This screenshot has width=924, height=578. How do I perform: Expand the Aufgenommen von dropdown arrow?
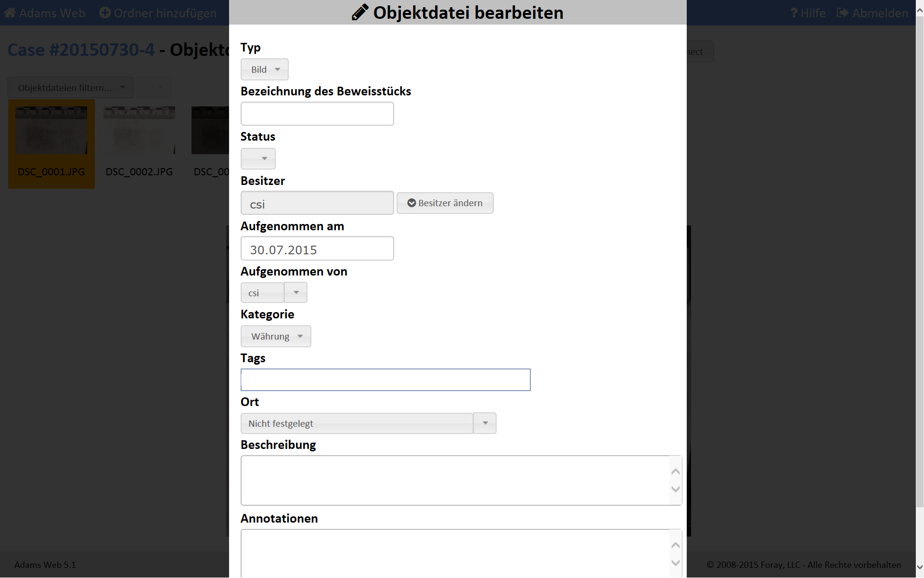pyautogui.click(x=296, y=292)
